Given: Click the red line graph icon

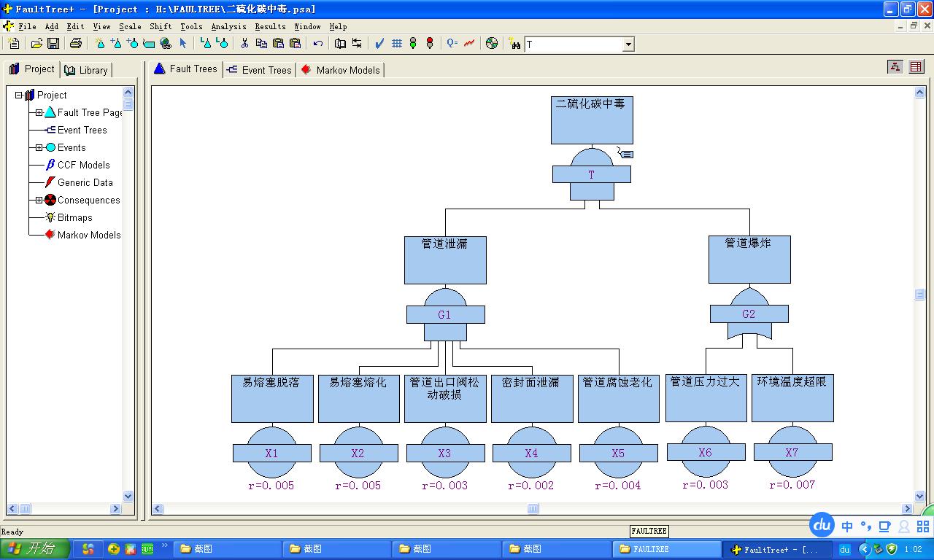Looking at the screenshot, I should tap(469, 44).
